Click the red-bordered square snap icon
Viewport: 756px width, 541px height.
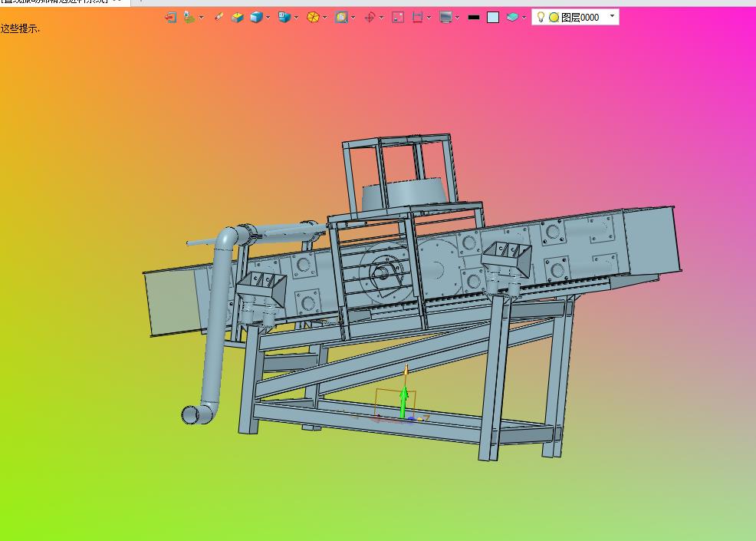click(x=398, y=18)
